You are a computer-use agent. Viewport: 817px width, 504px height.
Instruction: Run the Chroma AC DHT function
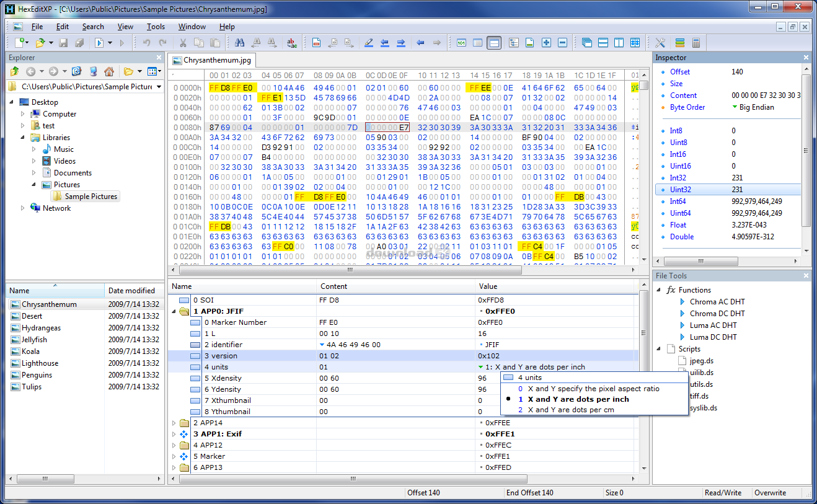(x=717, y=302)
